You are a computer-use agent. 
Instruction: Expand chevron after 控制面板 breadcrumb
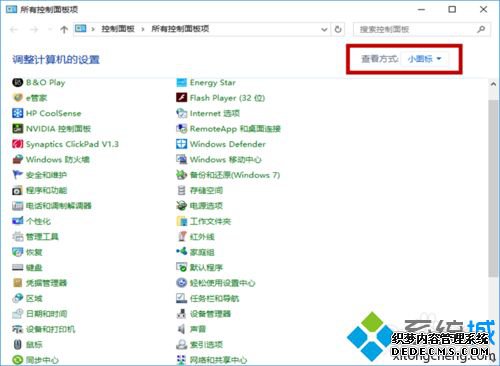(143, 29)
